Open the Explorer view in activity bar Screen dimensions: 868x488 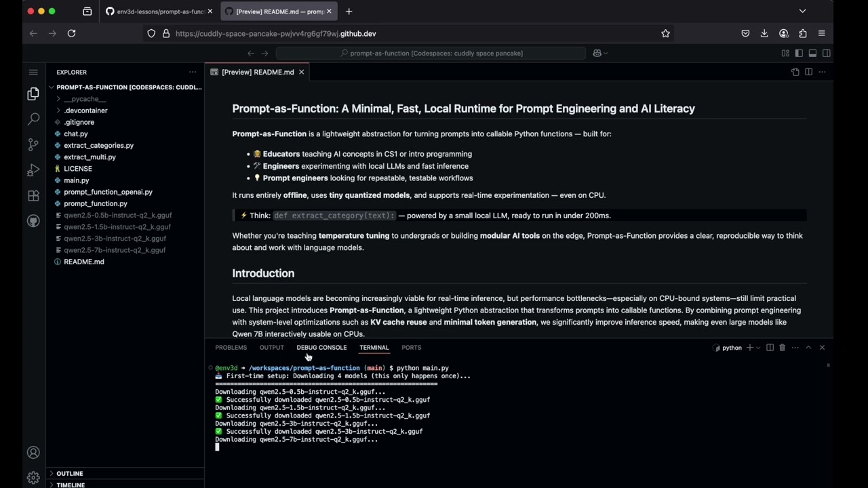click(33, 94)
